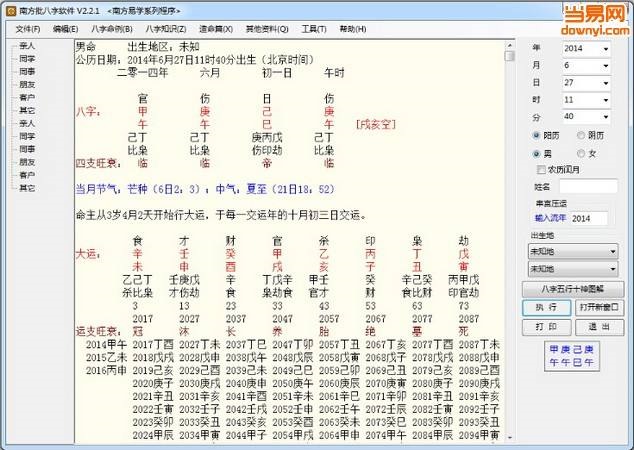634x450 pixels.
Task: Click the 2024甲辰 year entry
Action: coord(153,435)
